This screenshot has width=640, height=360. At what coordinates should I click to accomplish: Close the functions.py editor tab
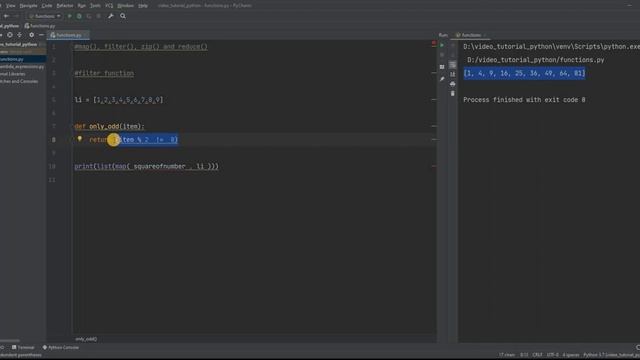86,36
